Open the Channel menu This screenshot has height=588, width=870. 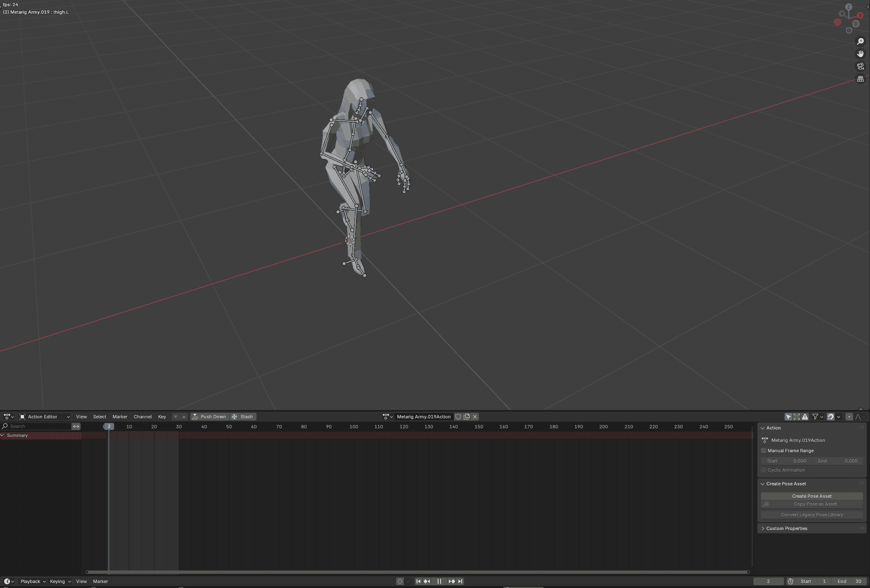tap(142, 417)
